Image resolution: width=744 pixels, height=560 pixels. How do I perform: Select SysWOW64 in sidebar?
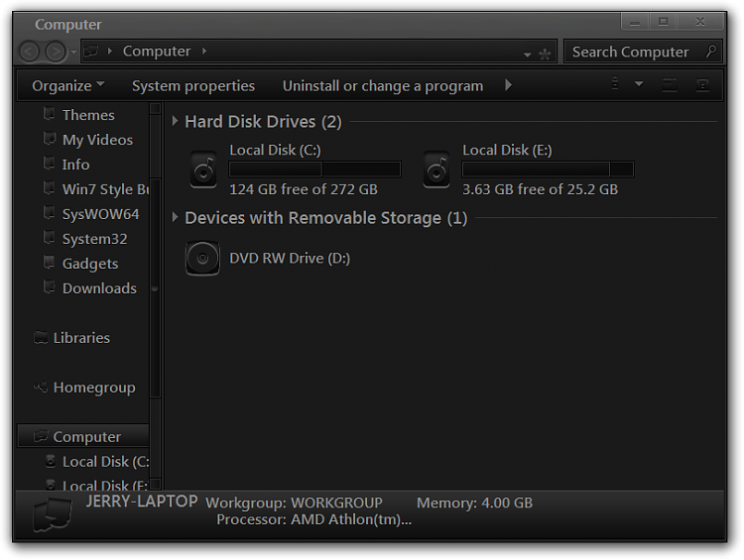click(x=101, y=214)
